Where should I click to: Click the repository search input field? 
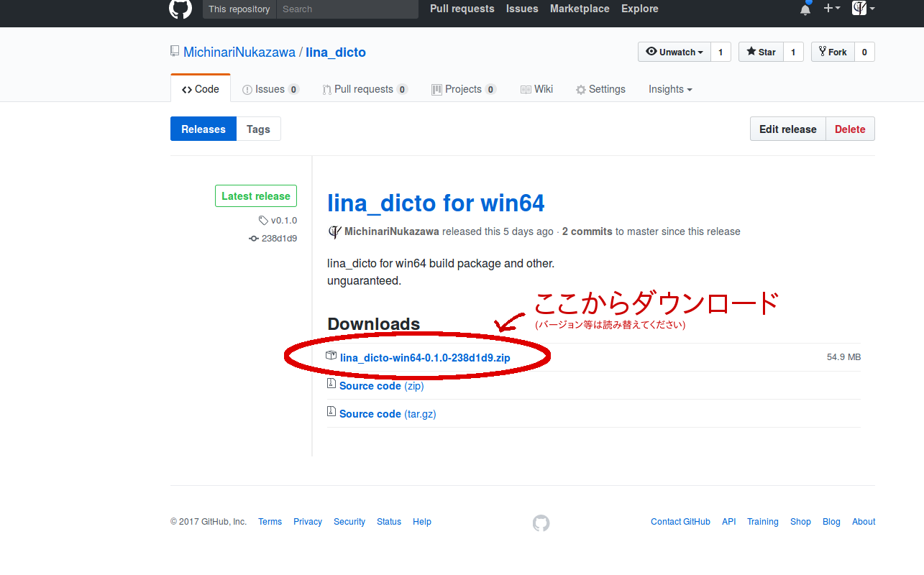347,9
